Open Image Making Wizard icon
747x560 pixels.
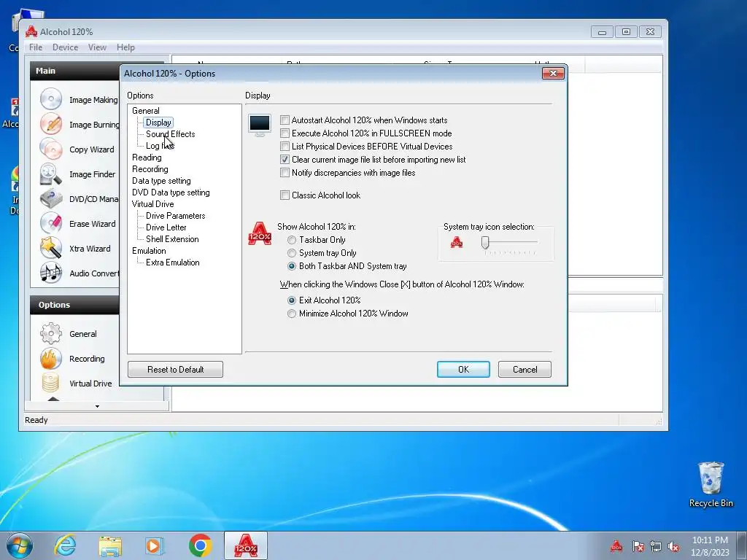51,99
